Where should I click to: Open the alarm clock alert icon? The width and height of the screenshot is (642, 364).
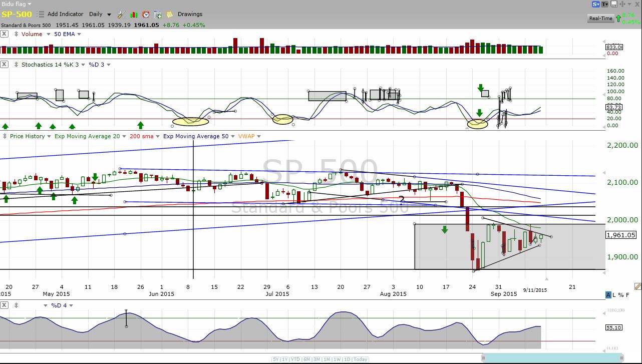(146, 15)
